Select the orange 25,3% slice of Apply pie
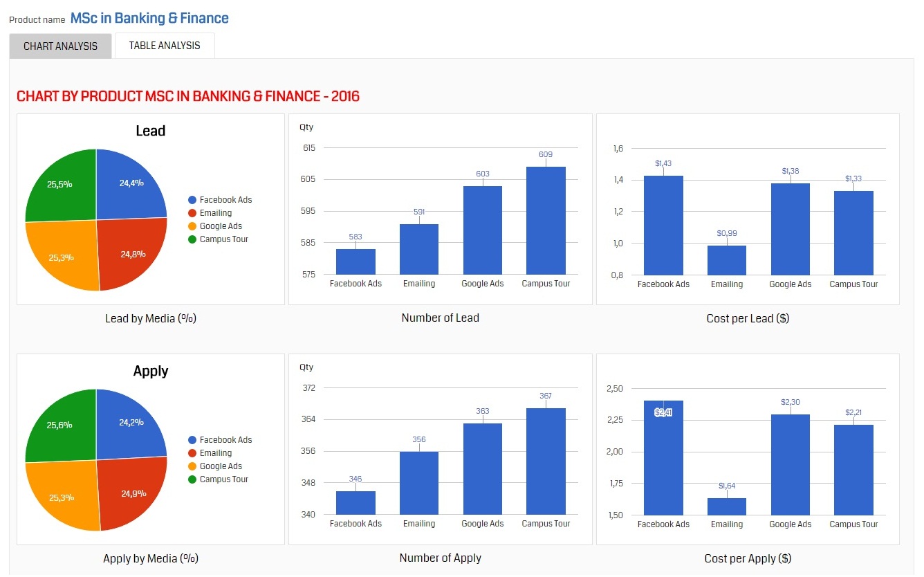 [x=62, y=497]
